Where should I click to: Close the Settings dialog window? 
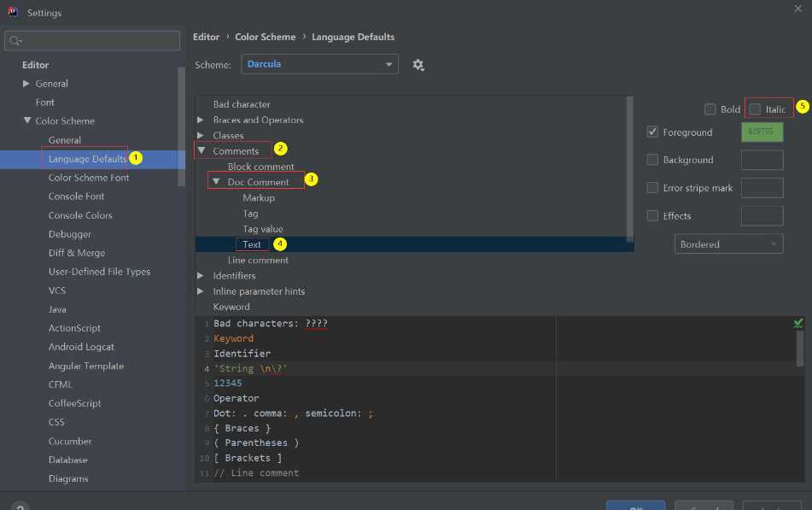tap(797, 9)
